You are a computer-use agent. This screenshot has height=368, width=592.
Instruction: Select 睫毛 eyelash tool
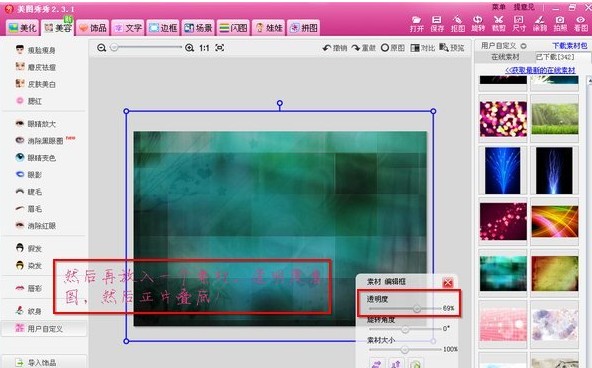(29, 191)
